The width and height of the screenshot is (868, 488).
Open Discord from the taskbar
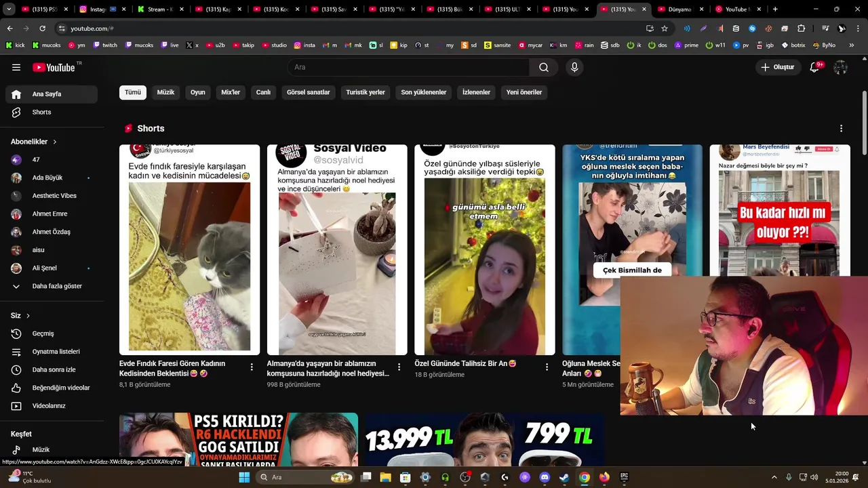(x=544, y=477)
